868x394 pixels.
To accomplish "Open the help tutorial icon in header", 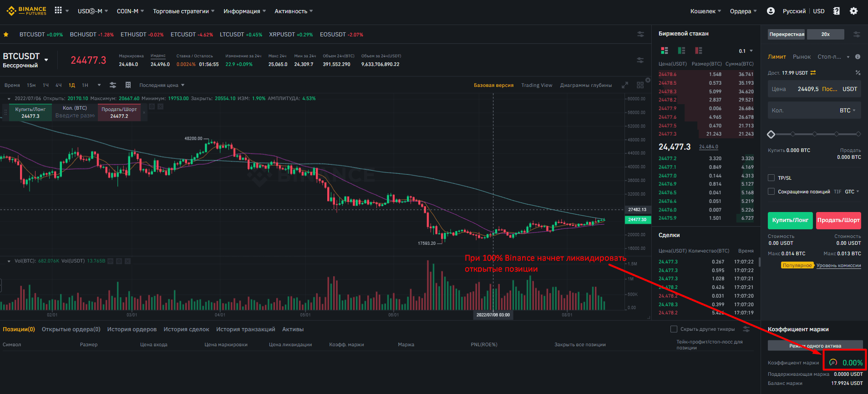I will click(x=837, y=11).
